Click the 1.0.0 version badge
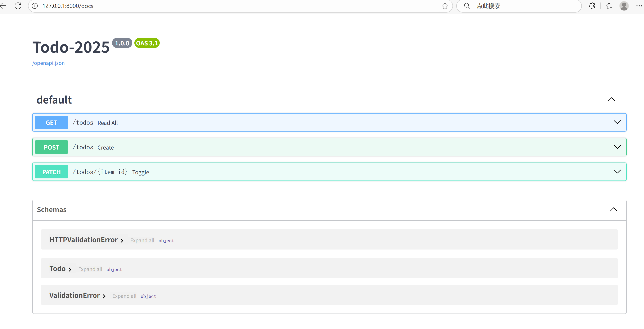The height and width of the screenshot is (329, 644). tap(122, 43)
